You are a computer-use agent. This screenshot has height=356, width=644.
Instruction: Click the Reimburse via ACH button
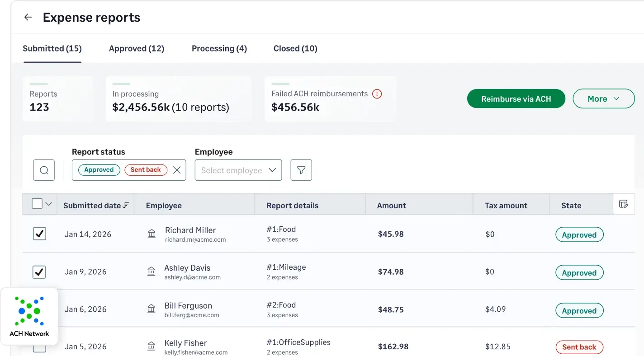tap(516, 98)
